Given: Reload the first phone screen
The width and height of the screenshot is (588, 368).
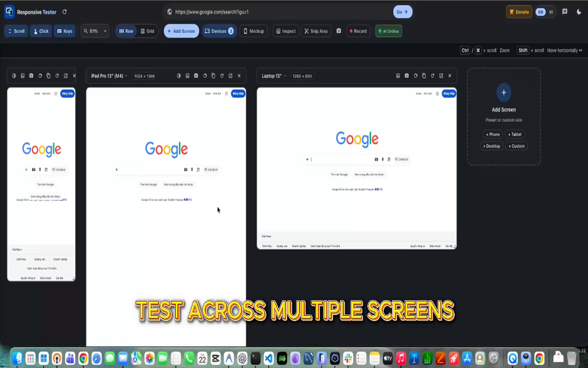Looking at the screenshot, I should (x=57, y=76).
